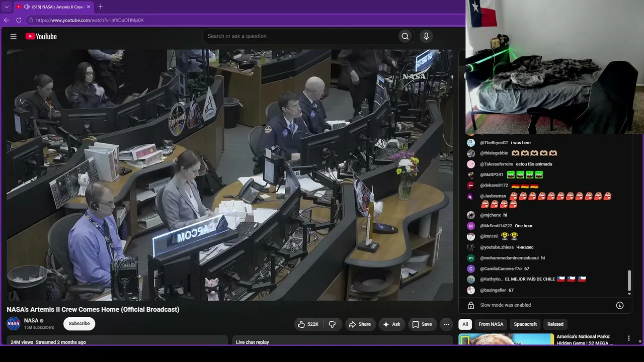Image resolution: width=644 pixels, height=362 pixels.
Task: Click the chat lock icon
Action: (x=471, y=305)
